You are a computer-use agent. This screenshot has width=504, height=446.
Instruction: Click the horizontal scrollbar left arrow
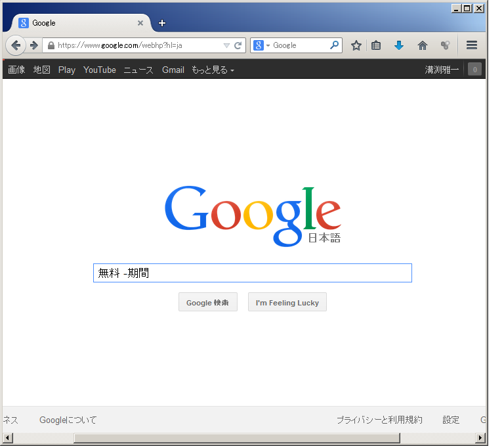[8, 438]
